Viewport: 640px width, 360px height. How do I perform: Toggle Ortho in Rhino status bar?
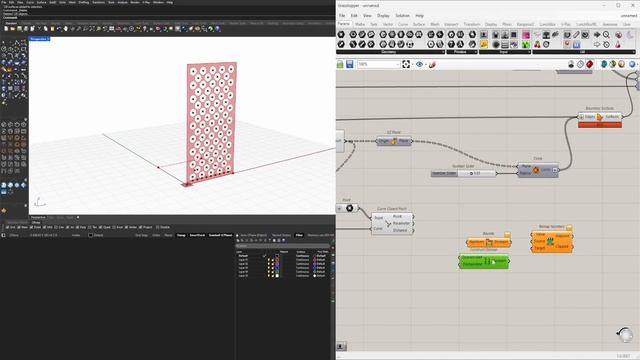point(156,235)
